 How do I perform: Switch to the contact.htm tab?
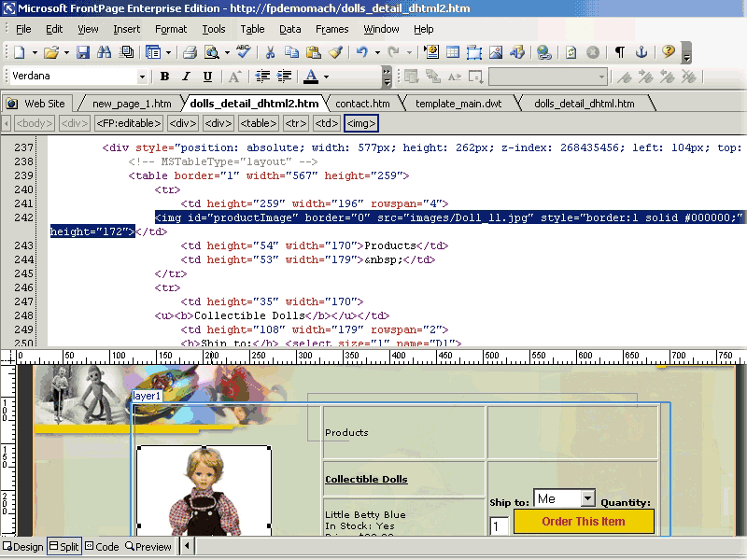[x=362, y=104]
